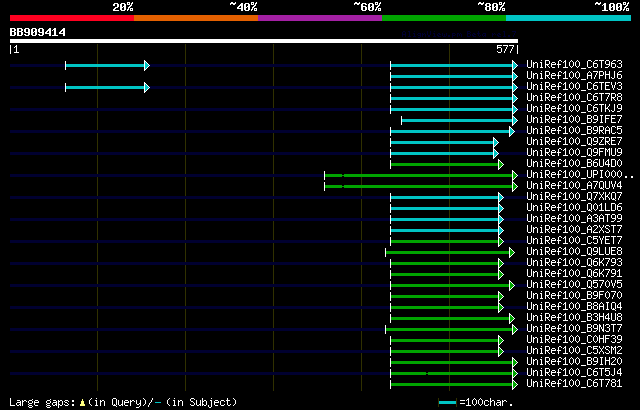
Task: Click the cyan ~100% identity legend segment
Action: click(569, 18)
